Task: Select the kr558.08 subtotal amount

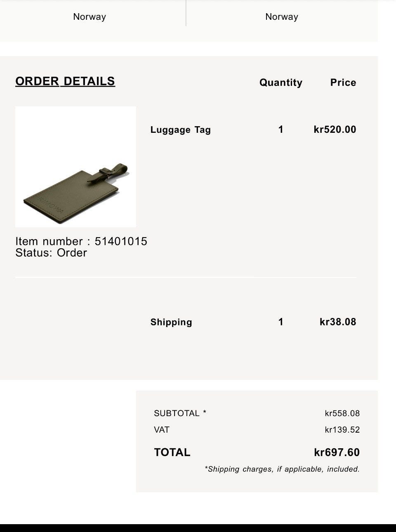Action: [x=342, y=413]
